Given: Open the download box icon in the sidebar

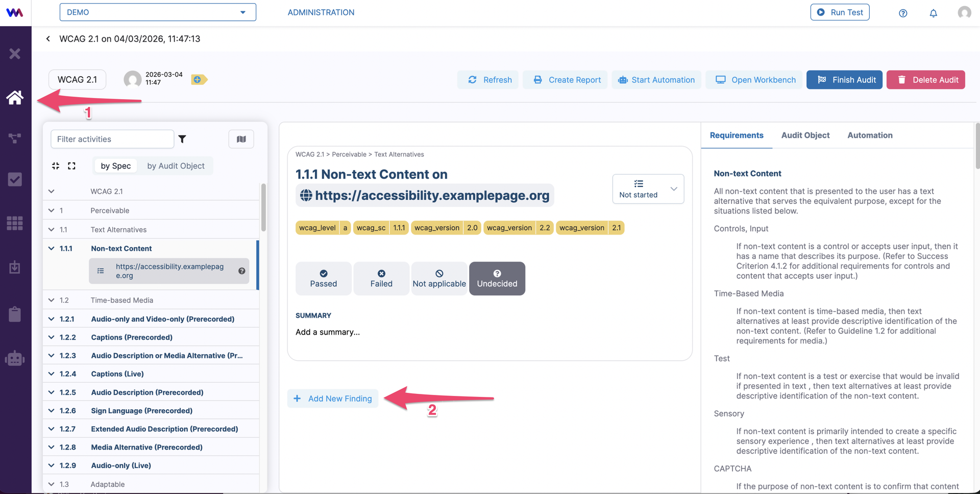Looking at the screenshot, I should tap(15, 267).
